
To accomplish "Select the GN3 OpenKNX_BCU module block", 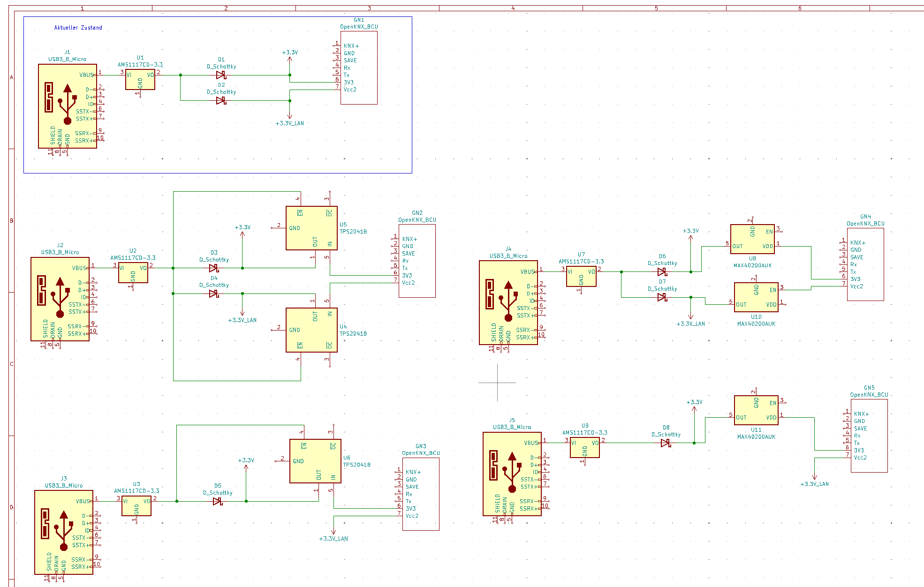I will (x=421, y=494).
